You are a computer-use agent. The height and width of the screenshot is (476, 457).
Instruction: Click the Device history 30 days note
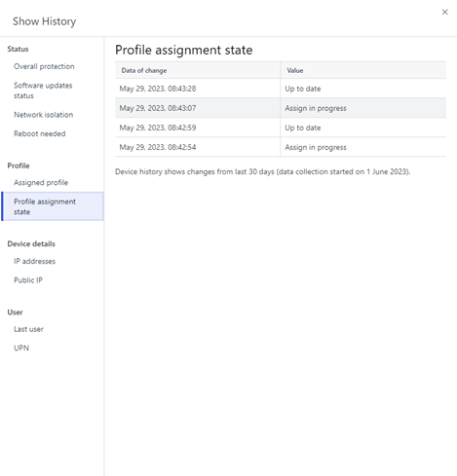point(263,171)
